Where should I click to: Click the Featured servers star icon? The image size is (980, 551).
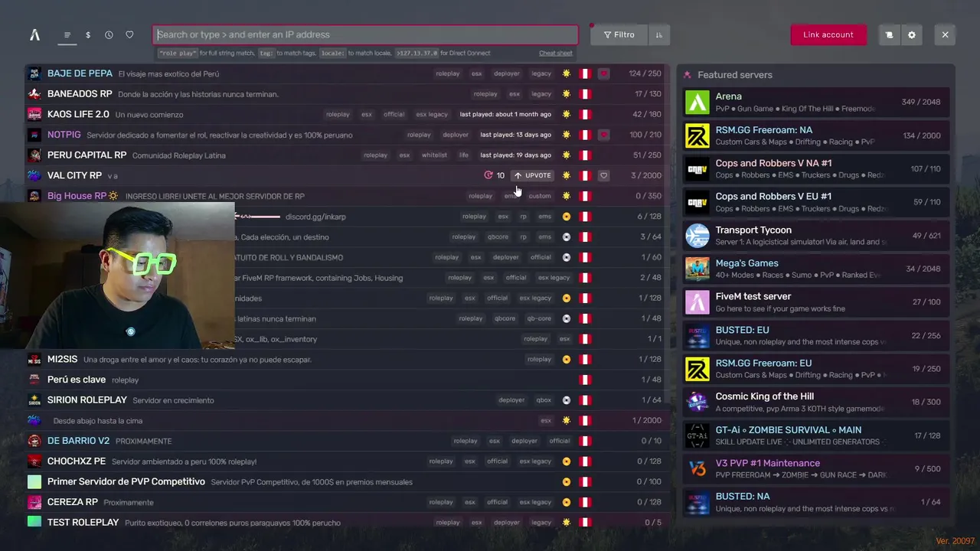(x=687, y=75)
